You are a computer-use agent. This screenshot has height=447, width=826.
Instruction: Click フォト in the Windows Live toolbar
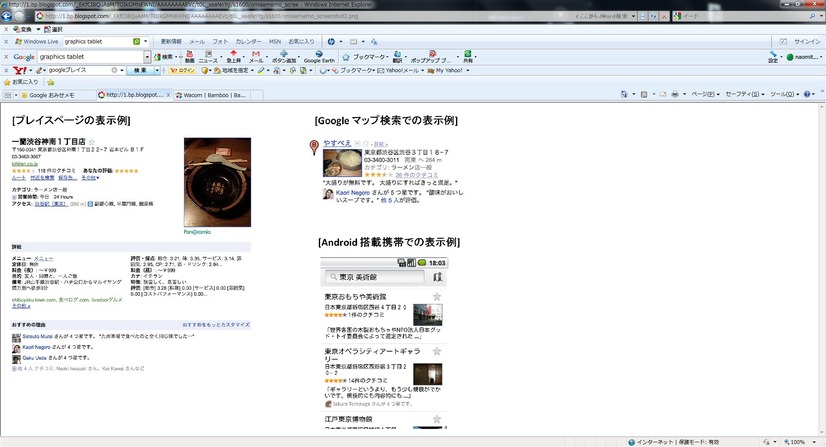coord(220,42)
